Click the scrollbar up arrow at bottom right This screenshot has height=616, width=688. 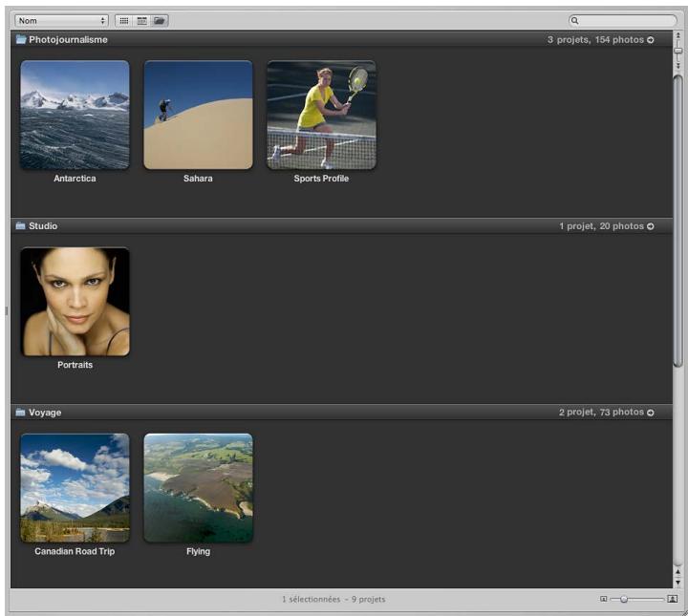point(677,572)
